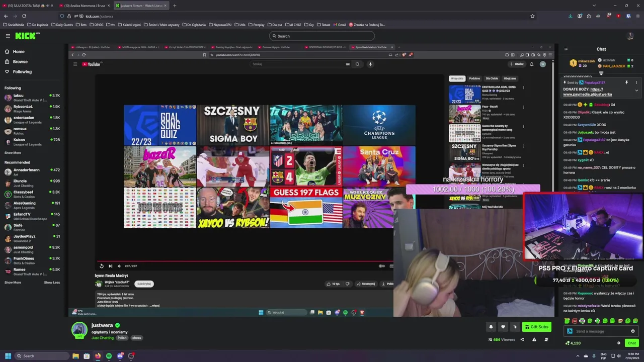Open Spotify from taskbar
The width and height of the screenshot is (644, 362).
tap(109, 356)
